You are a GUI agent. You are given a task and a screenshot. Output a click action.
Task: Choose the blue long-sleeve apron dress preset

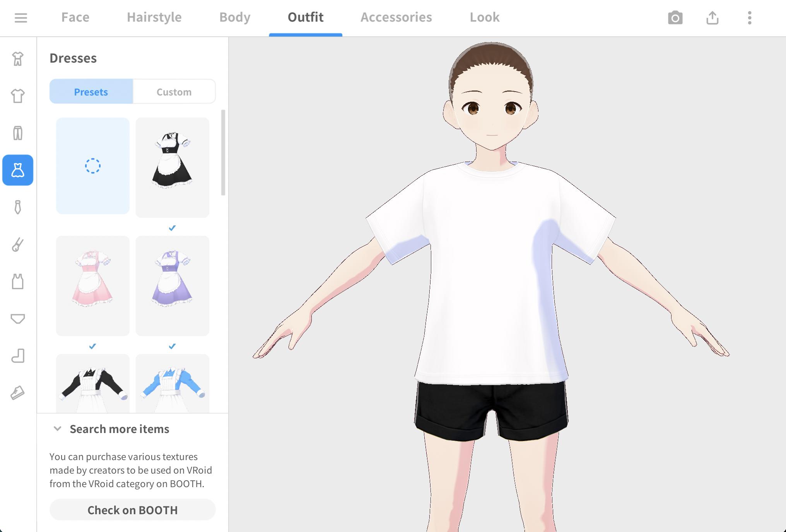point(173,384)
